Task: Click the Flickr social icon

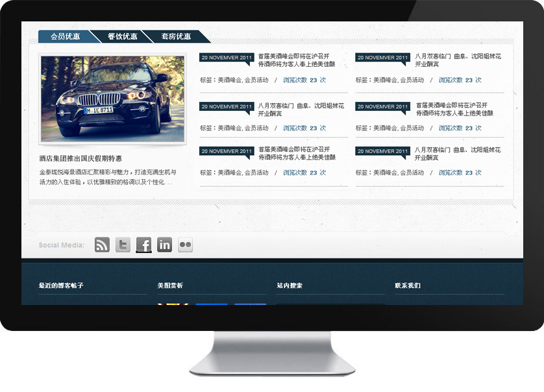Action: click(185, 245)
